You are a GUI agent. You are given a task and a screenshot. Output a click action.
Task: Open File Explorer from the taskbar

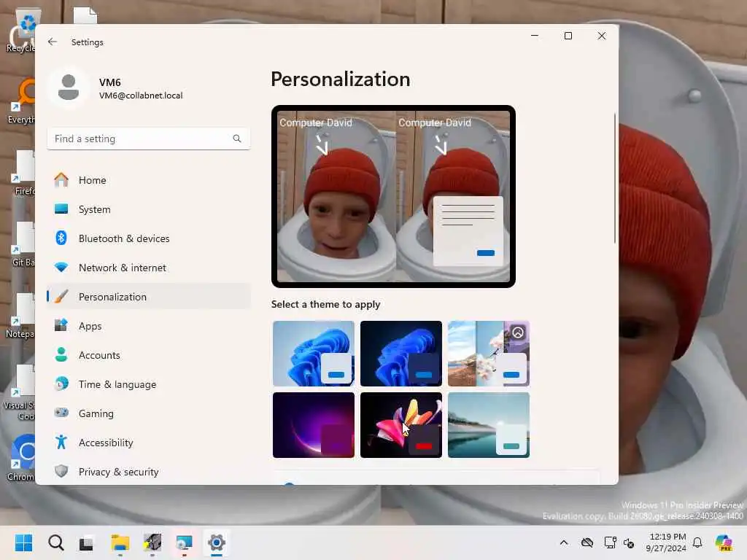click(x=120, y=542)
